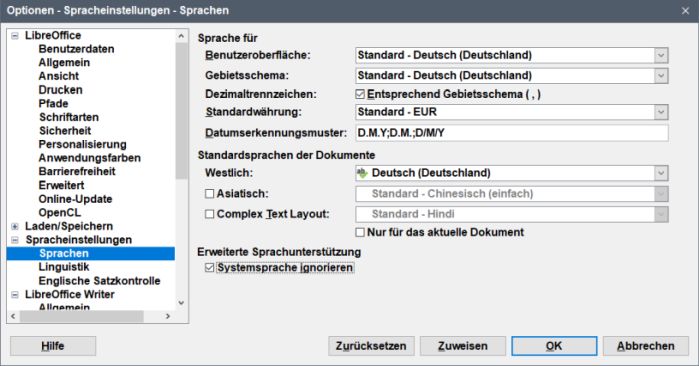The image size is (699, 366).
Task: Open the Benutzeroberfläche language dropdown
Action: (661, 55)
